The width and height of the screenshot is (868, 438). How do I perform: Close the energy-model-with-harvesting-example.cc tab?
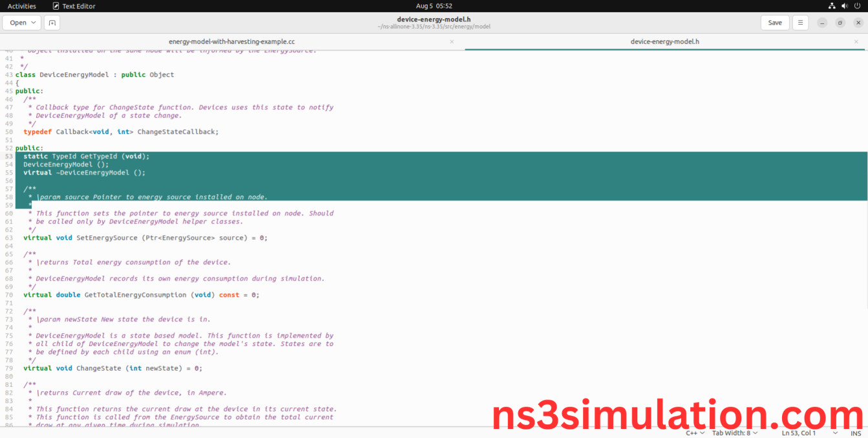click(451, 41)
